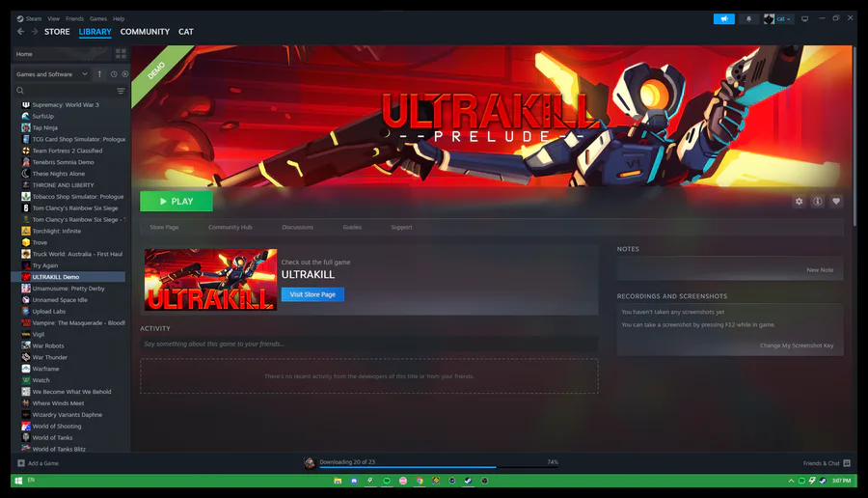The width and height of the screenshot is (868, 498).
Task: Open the Friends & Chat grid icon
Action: click(x=847, y=463)
